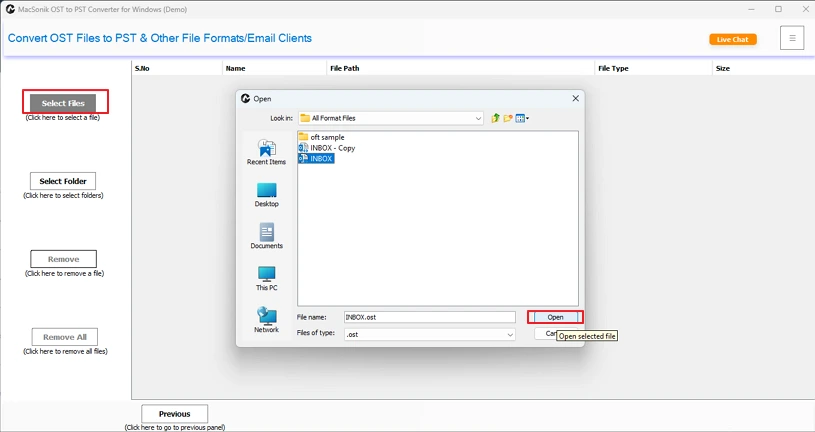Image resolution: width=815 pixels, height=432 pixels.
Task: Open Documents location from sidebar
Action: (266, 236)
